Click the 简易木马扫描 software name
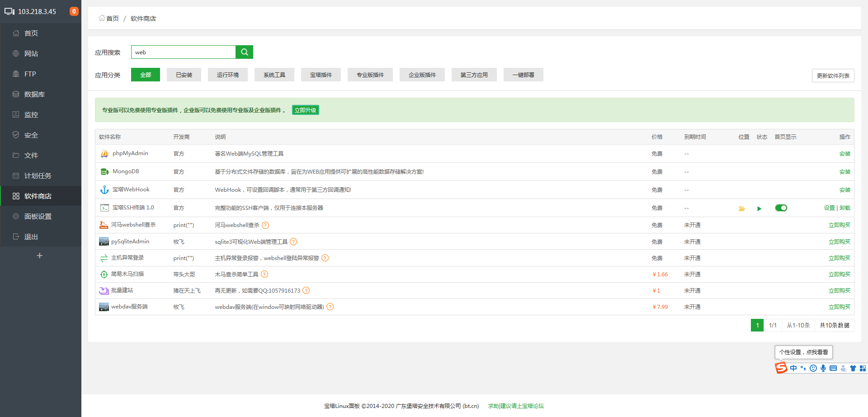 point(127,274)
